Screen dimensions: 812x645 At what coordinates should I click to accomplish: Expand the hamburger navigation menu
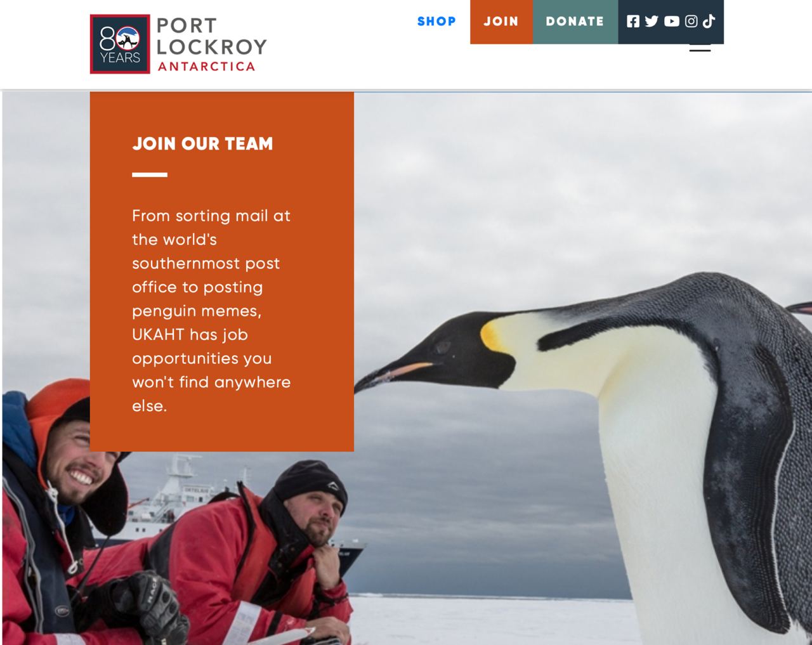[700, 48]
